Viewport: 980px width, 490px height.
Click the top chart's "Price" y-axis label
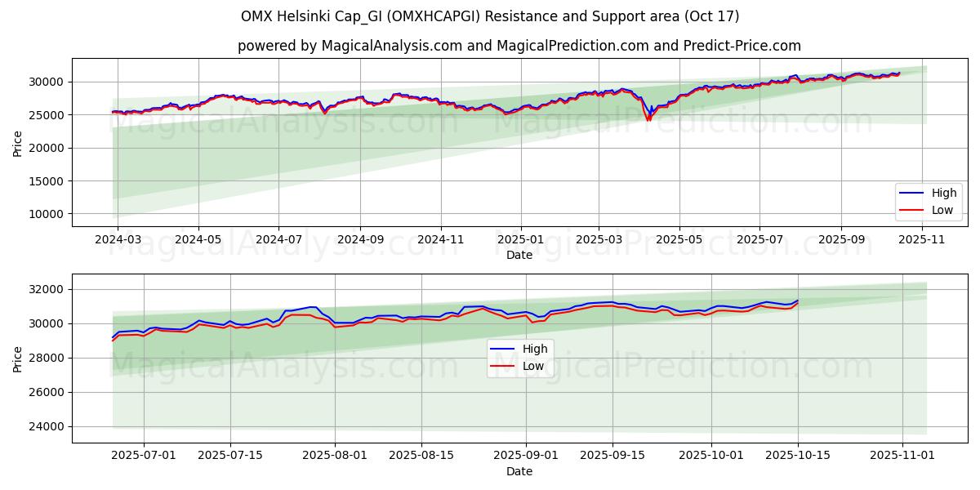coord(18,142)
